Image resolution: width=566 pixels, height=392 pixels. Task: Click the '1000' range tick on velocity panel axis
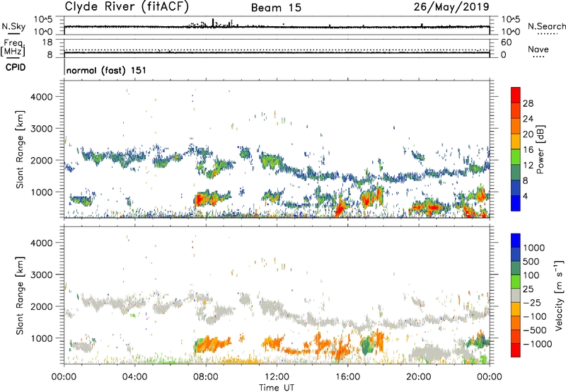[42, 338]
